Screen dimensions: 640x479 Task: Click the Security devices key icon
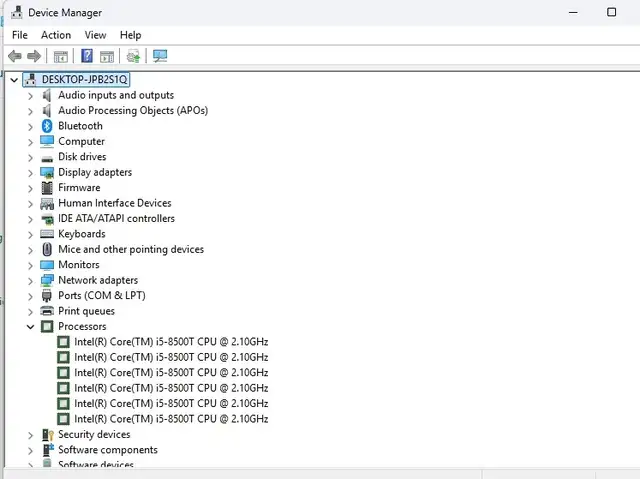(48, 435)
